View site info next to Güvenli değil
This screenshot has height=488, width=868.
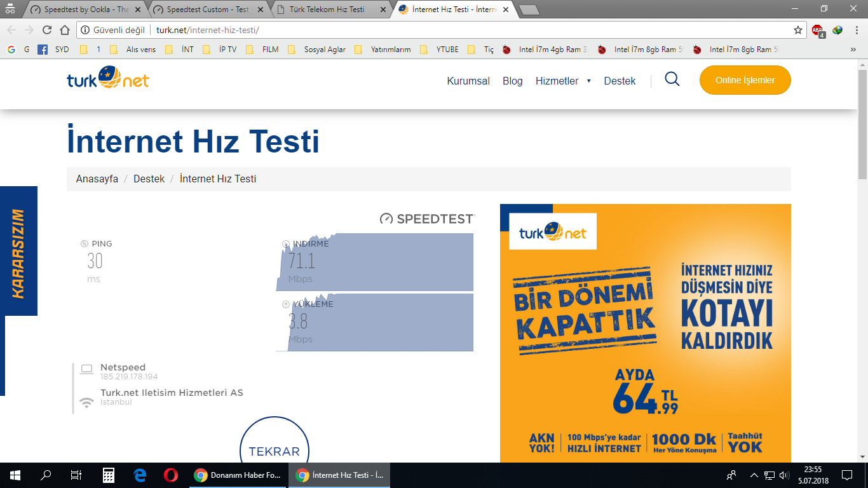coord(85,30)
